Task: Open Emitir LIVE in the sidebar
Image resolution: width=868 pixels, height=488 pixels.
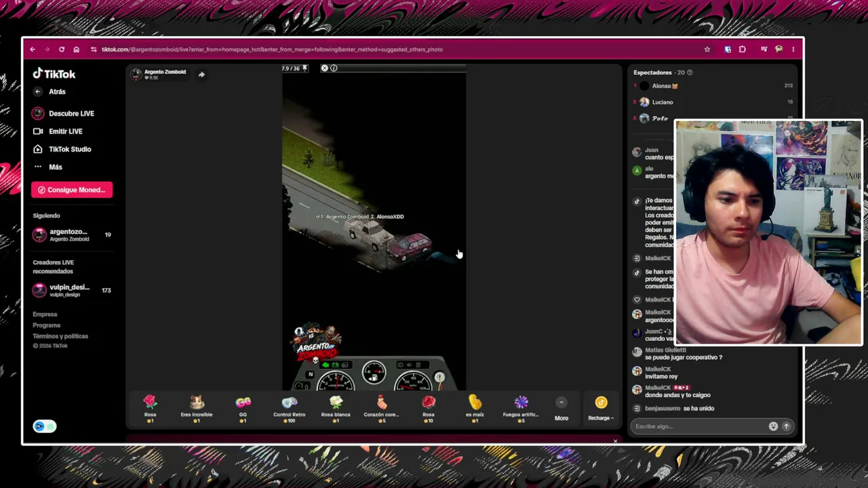Action: coord(58,131)
